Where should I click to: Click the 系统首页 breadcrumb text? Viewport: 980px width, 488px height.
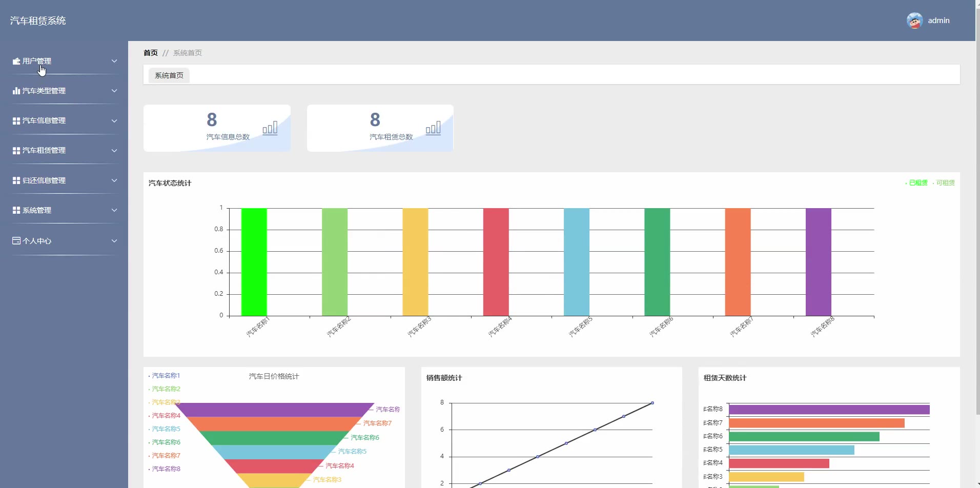188,53
